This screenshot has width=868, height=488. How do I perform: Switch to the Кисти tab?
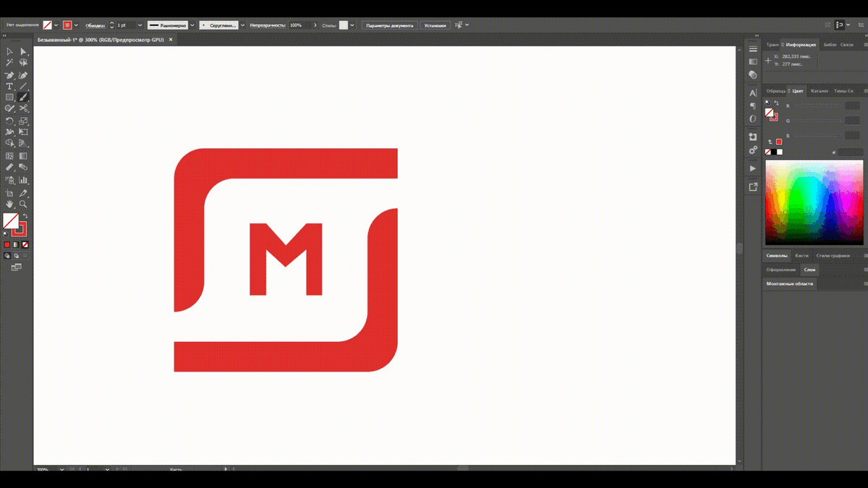pos(801,255)
